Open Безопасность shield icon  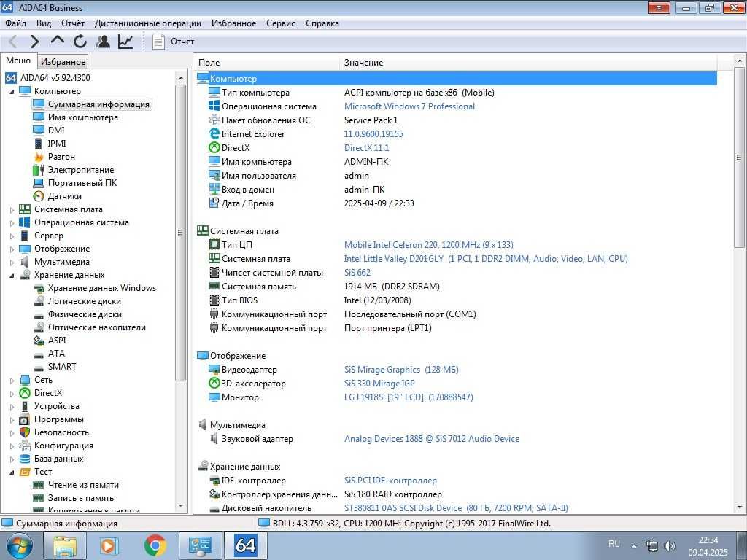click(25, 432)
